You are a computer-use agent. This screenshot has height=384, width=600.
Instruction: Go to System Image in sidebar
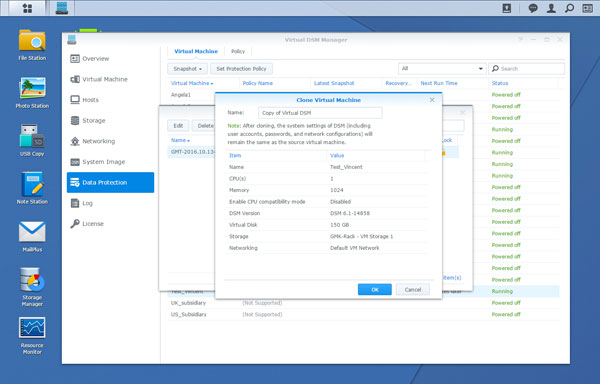[x=110, y=162]
